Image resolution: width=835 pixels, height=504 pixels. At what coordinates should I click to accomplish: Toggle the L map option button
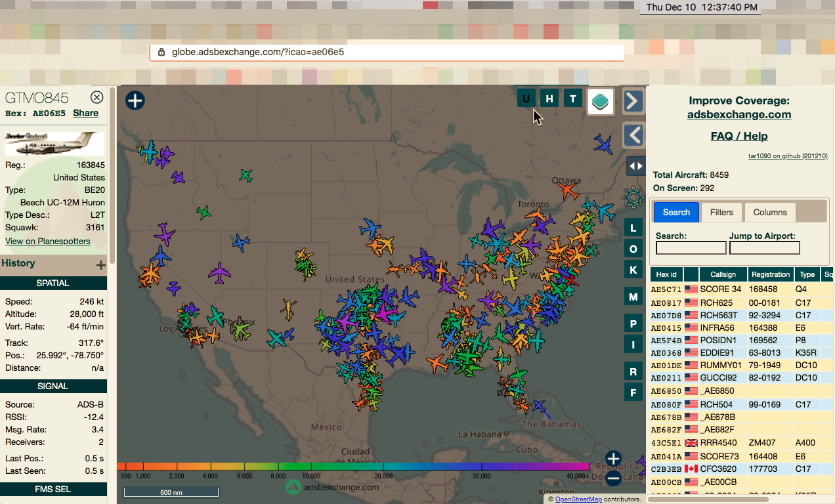[x=633, y=228]
